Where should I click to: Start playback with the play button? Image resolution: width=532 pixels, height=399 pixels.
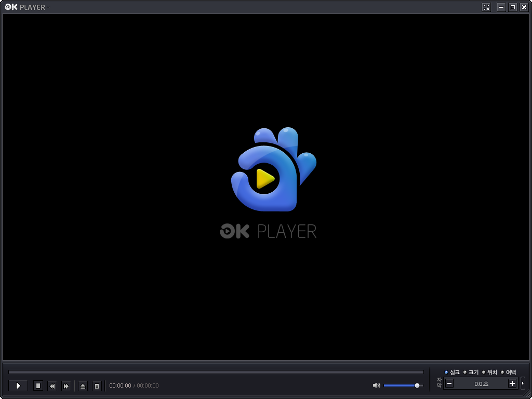click(x=18, y=386)
